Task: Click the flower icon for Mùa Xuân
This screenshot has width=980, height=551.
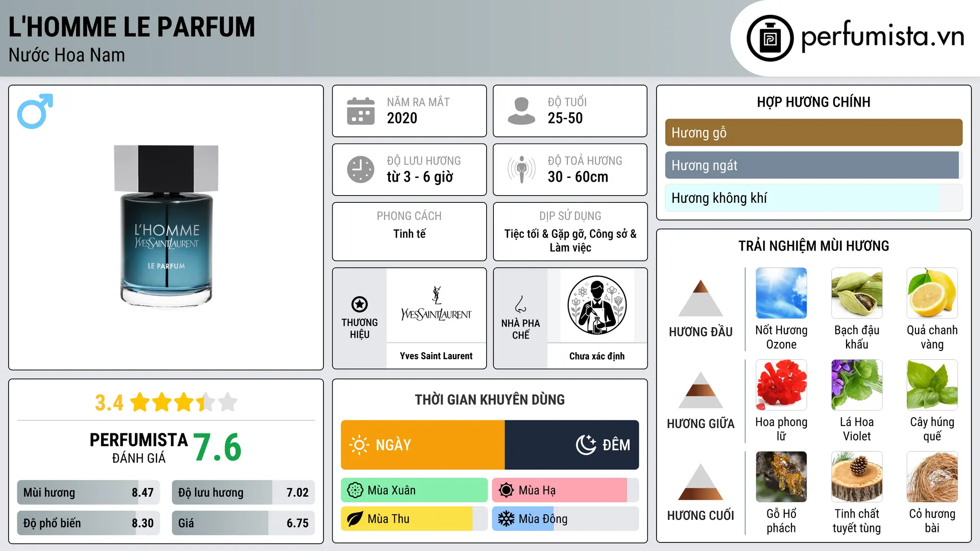Action: coord(355,490)
